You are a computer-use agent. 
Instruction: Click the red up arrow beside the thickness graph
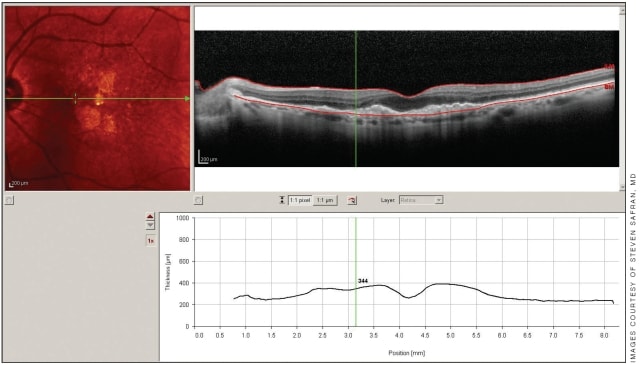pos(150,216)
